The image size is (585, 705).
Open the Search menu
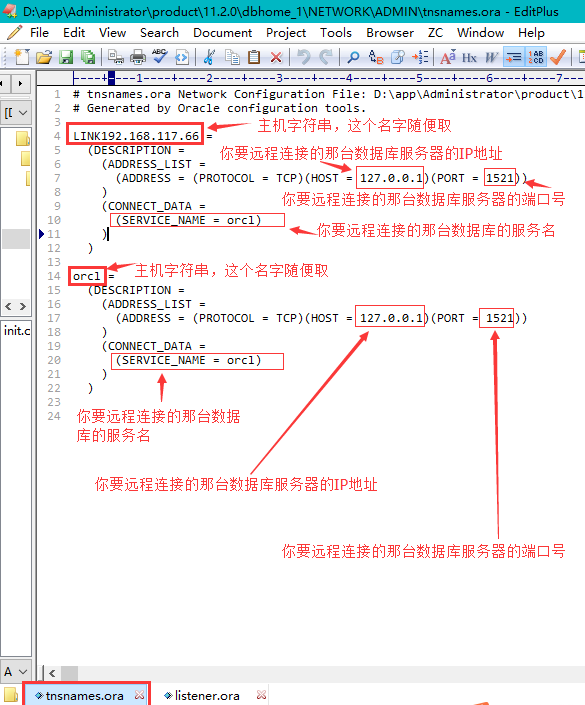[x=159, y=33]
